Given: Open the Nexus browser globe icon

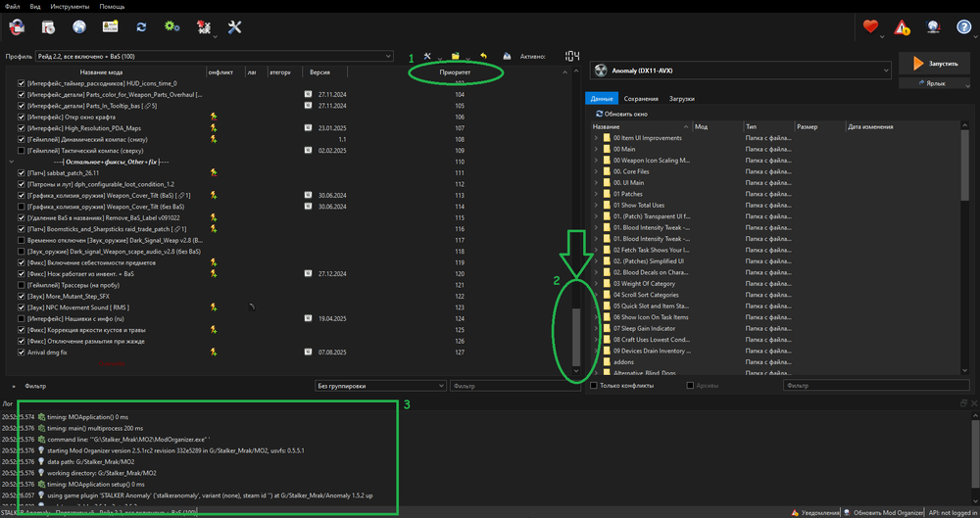Looking at the screenshot, I should [78, 26].
